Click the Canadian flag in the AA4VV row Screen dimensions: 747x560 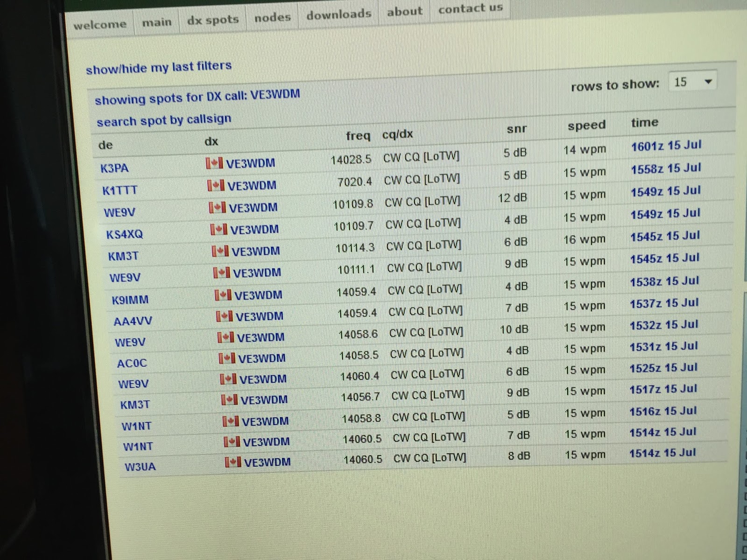[x=224, y=316]
